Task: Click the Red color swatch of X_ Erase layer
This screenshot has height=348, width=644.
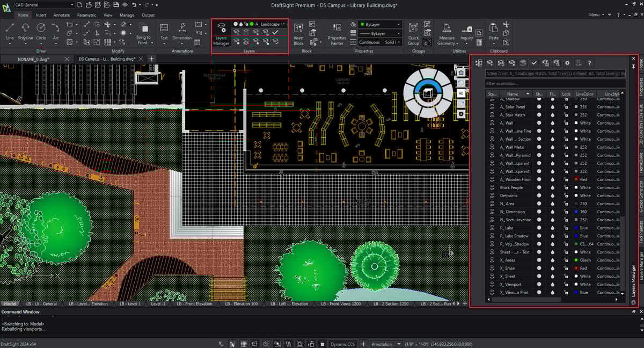Action: (x=575, y=268)
